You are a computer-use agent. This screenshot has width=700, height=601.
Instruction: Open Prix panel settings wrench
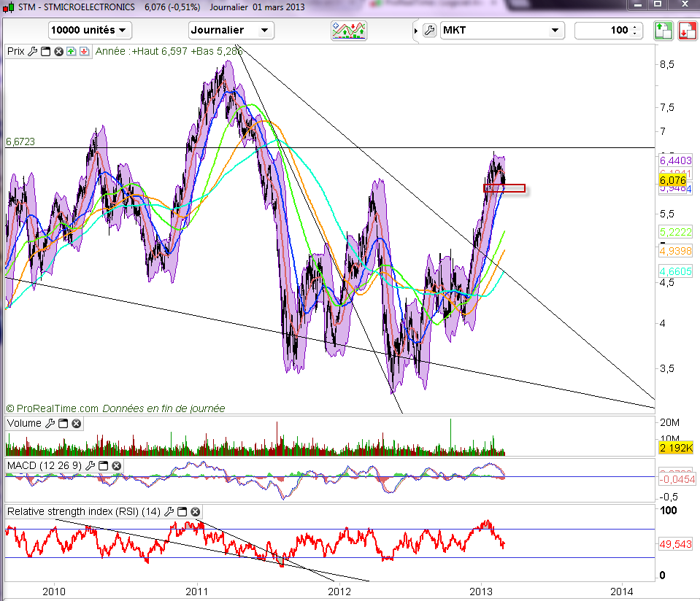pyautogui.click(x=32, y=51)
